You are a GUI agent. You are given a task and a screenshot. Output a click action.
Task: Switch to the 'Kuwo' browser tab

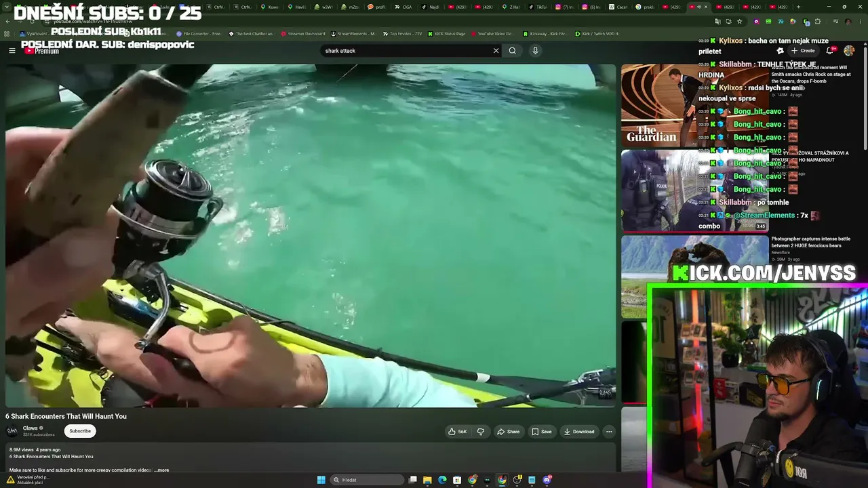[x=271, y=7]
